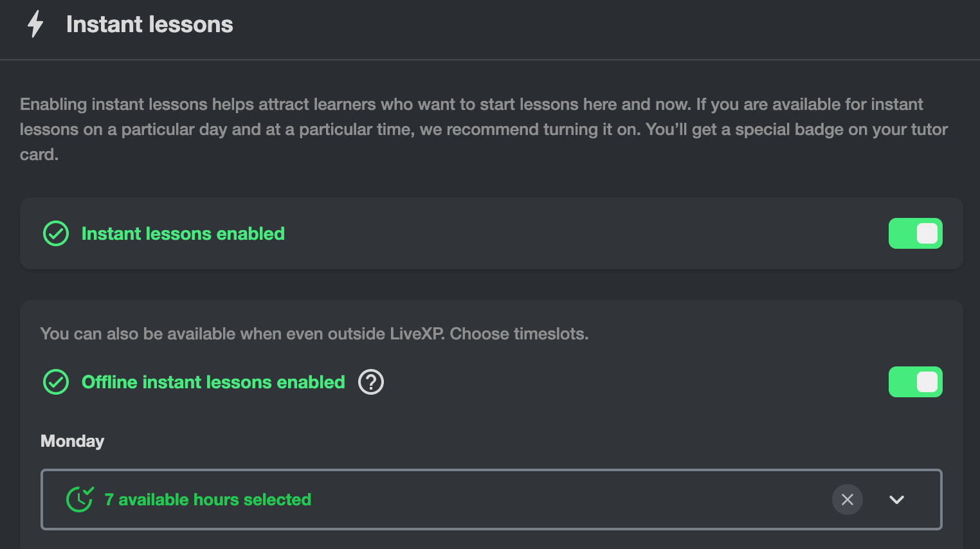This screenshot has height=549, width=980.
Task: Click the checkmark icon beside "Offline instant lessons enabled"
Action: click(56, 382)
